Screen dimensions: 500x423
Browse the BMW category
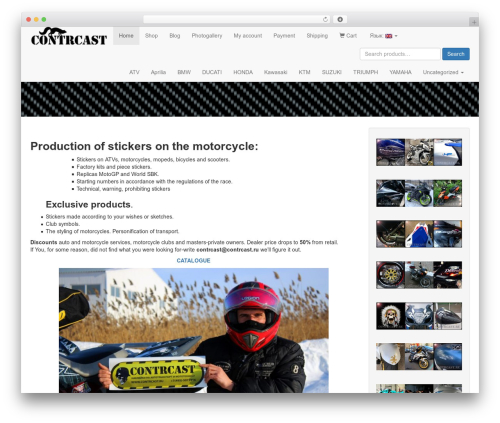tap(184, 72)
